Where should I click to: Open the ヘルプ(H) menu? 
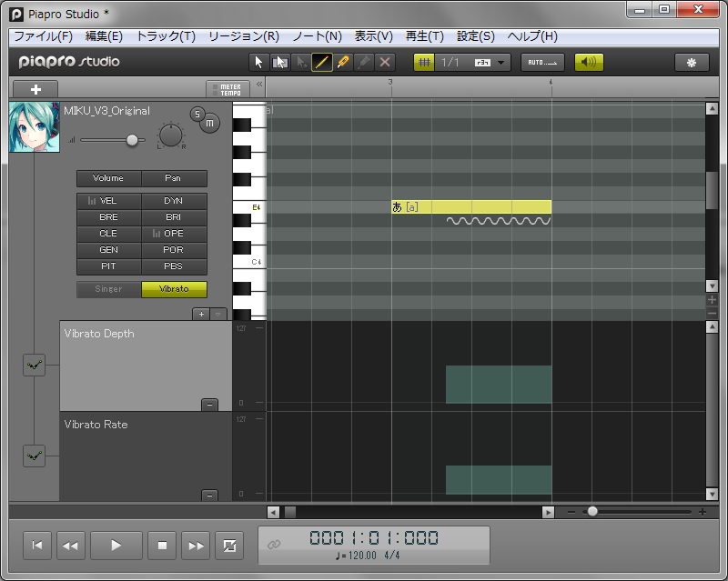[x=532, y=36]
